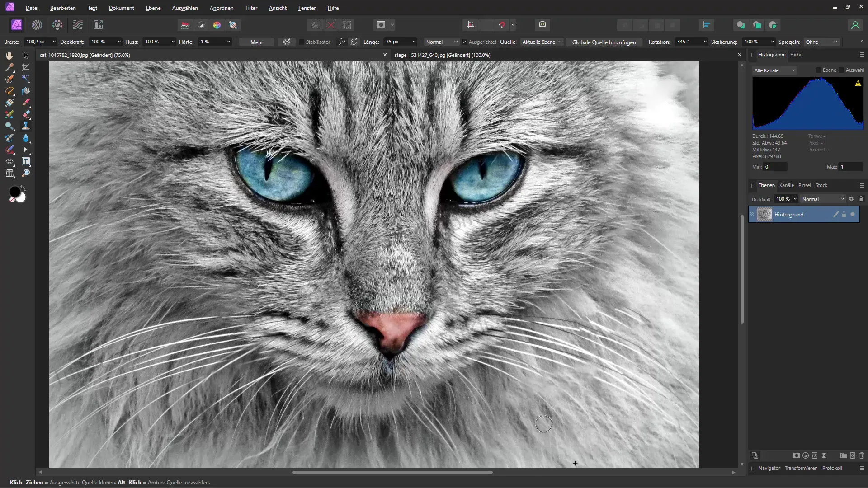Image resolution: width=868 pixels, height=488 pixels.
Task: Add a mask layer in the Ebenen panel
Action: coord(797,455)
